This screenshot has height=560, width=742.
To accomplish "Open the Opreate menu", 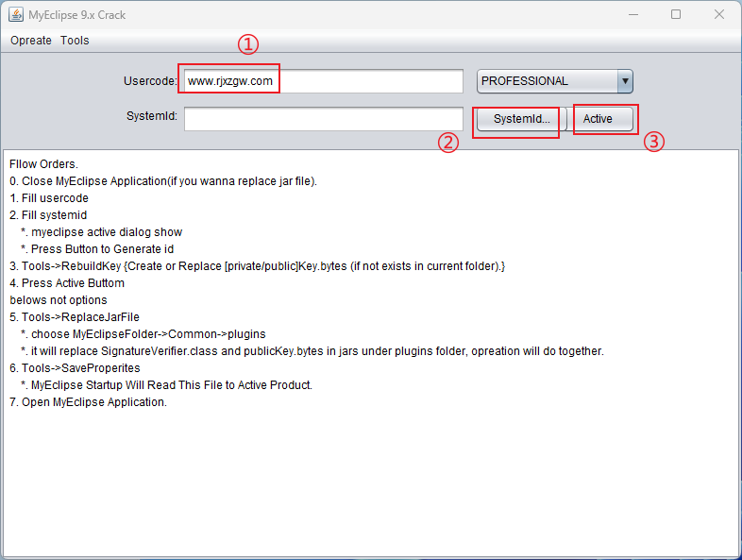I will click(31, 41).
